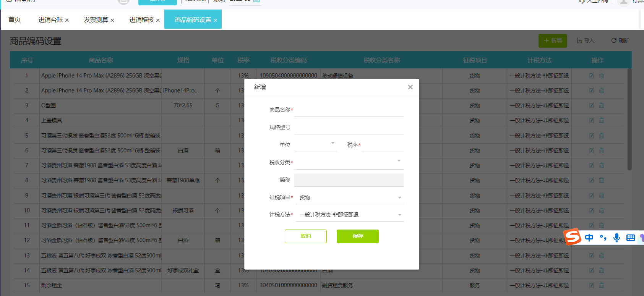The width and height of the screenshot is (644, 296).
Task: Click the 好事成双礼盒 spec cell
Action: (x=183, y=270)
